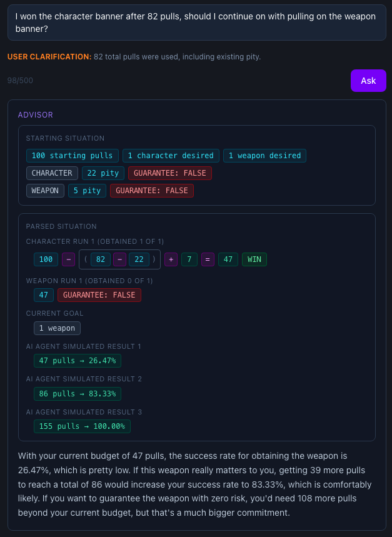Click the '100 starting pulls' chip
Image resolution: width=392 pixels, height=537 pixels.
pos(73,156)
